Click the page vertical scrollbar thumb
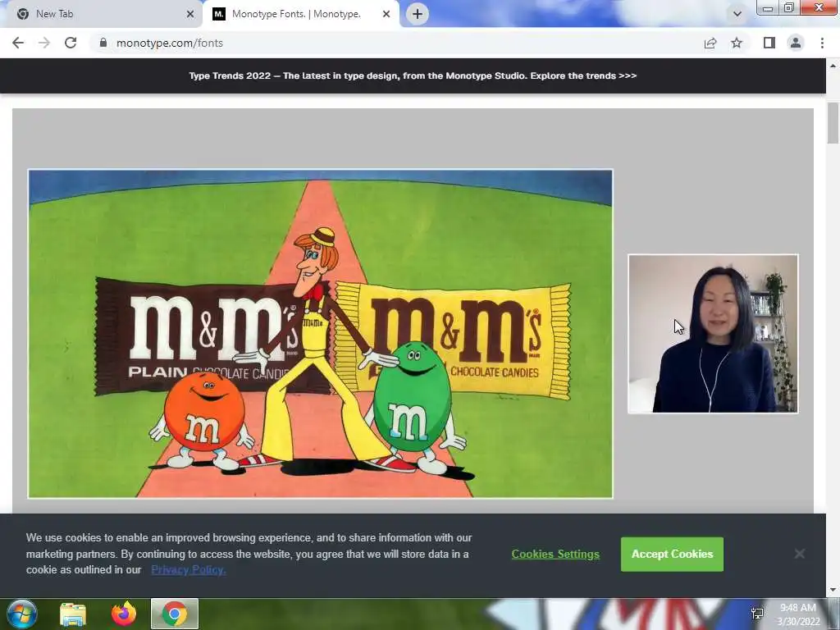 click(833, 123)
